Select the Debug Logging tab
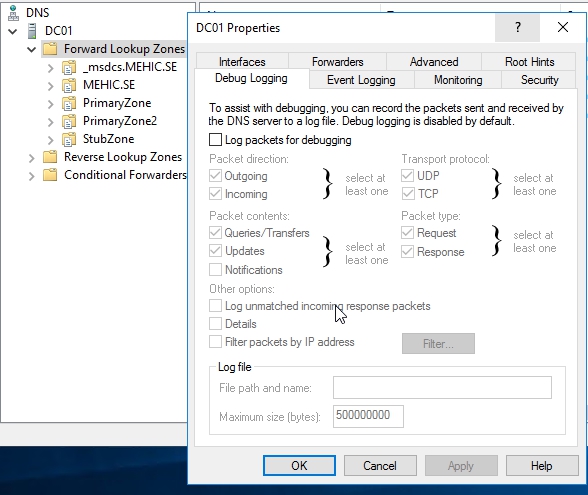This screenshot has width=588, height=495. (251, 78)
